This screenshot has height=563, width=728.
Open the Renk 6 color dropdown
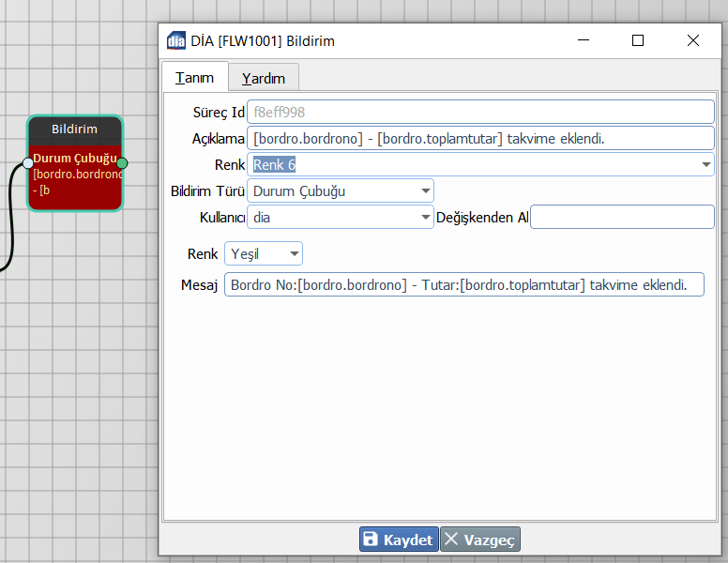[x=480, y=164]
